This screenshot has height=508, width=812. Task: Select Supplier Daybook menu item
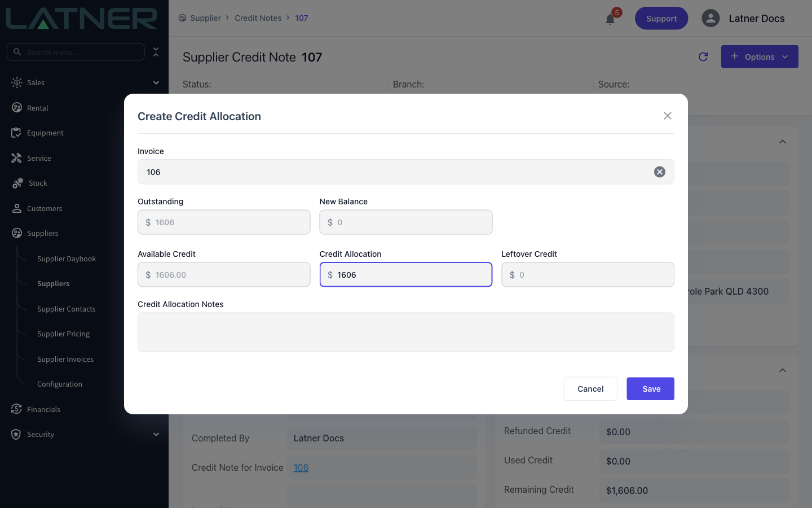pos(67,259)
